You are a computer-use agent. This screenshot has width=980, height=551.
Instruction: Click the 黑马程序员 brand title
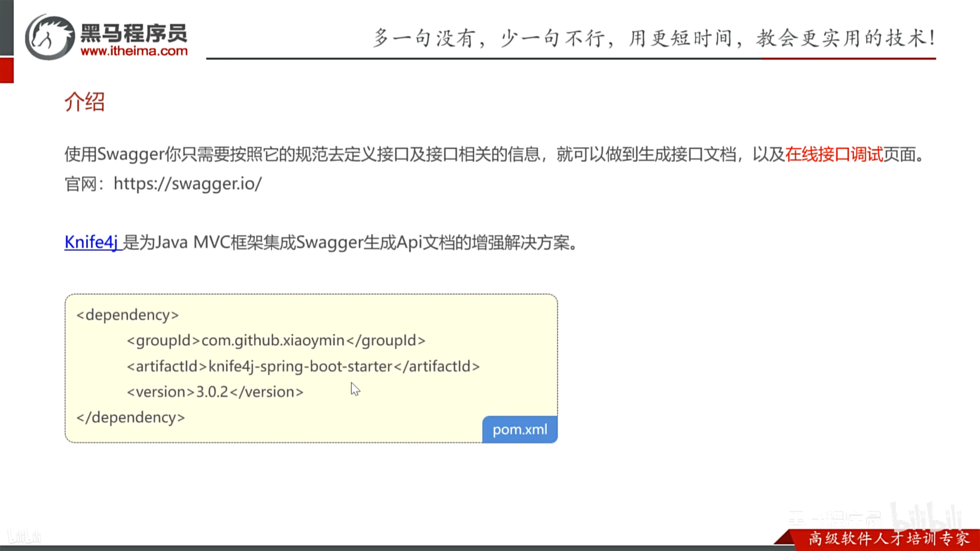(x=134, y=33)
